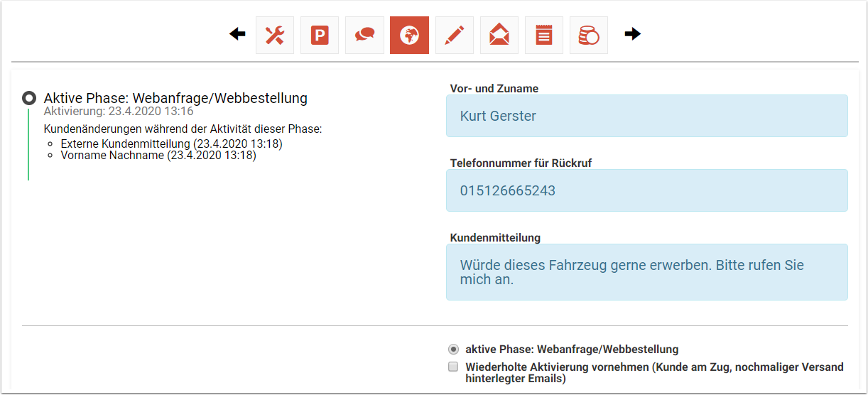Click the Vor- und Zuname field
Viewport: 868px width, 395px height.
pos(646,116)
